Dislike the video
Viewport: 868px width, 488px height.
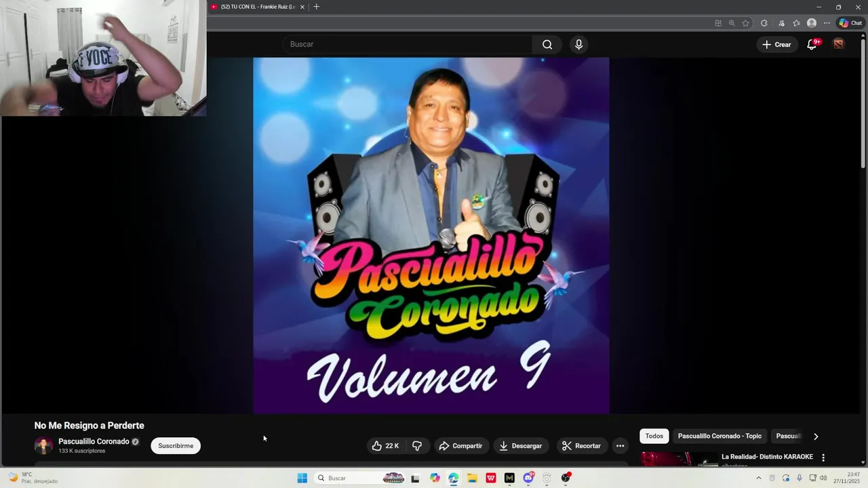click(417, 446)
